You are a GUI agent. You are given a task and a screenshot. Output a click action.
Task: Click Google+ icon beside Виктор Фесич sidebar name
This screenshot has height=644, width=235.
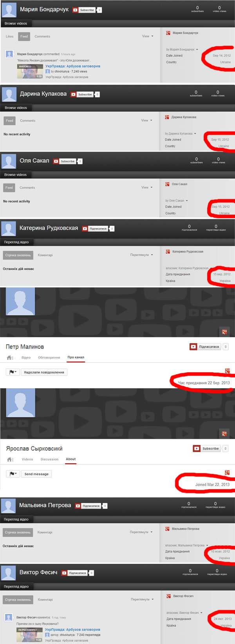[168, 596]
